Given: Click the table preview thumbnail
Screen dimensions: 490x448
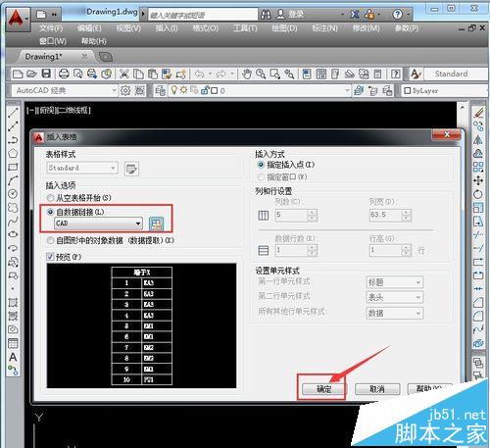Looking at the screenshot, I should pos(142,325).
